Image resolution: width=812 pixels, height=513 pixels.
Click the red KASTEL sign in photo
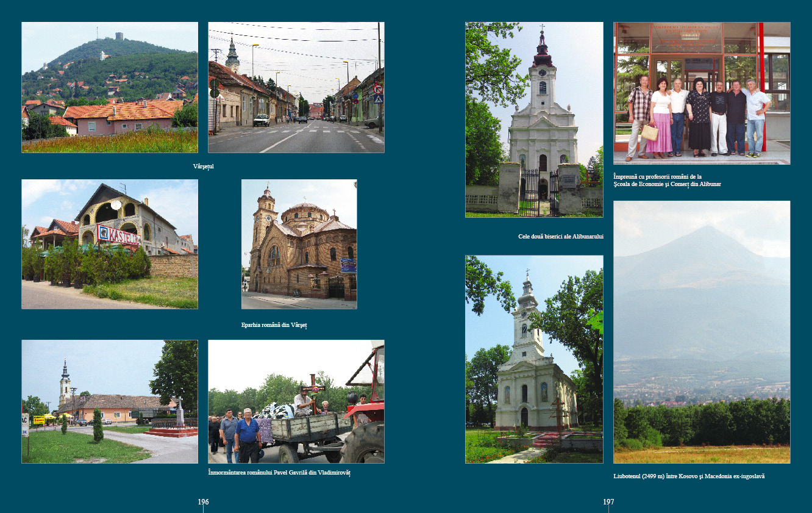119,235
